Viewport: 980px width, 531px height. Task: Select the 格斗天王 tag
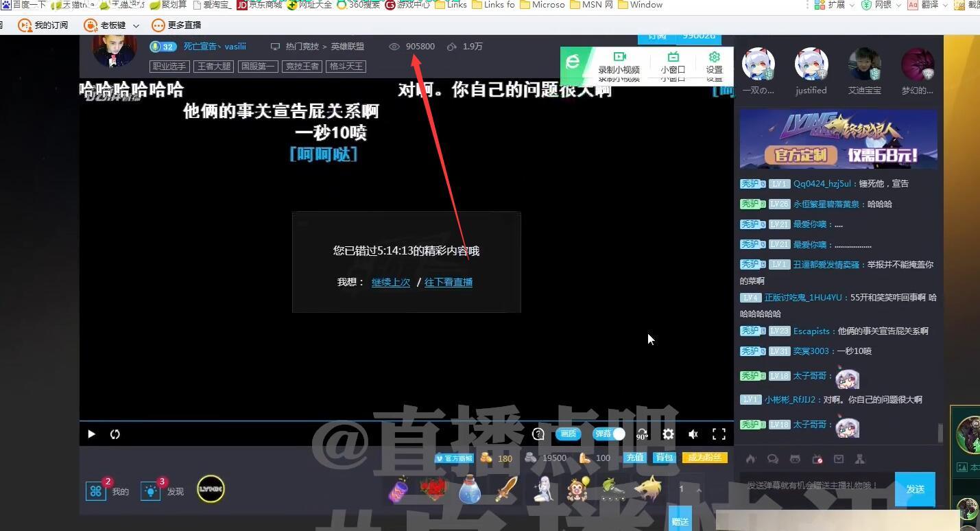tap(346, 67)
